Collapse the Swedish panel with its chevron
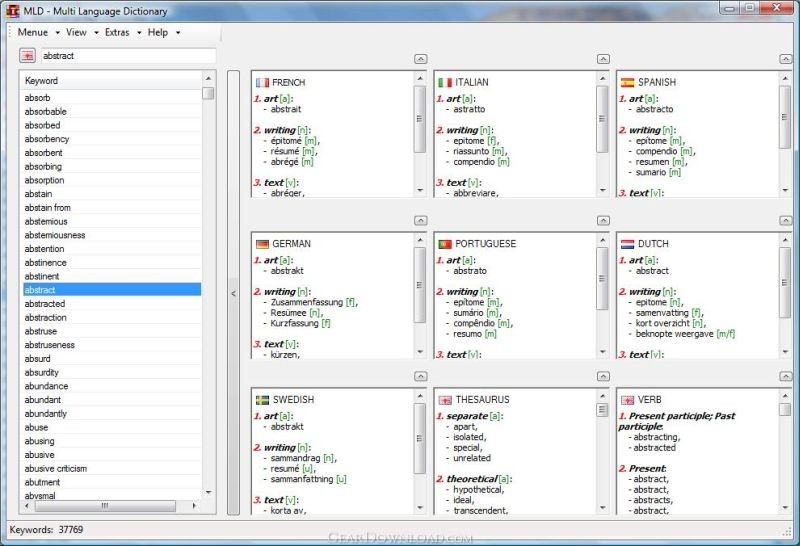This screenshot has height=546, width=800. point(420,376)
